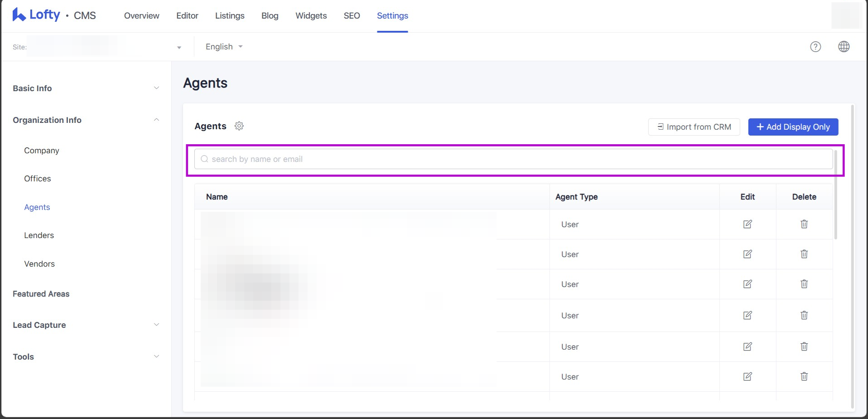Switch to the Listings tab
This screenshot has height=419, width=868.
[230, 16]
